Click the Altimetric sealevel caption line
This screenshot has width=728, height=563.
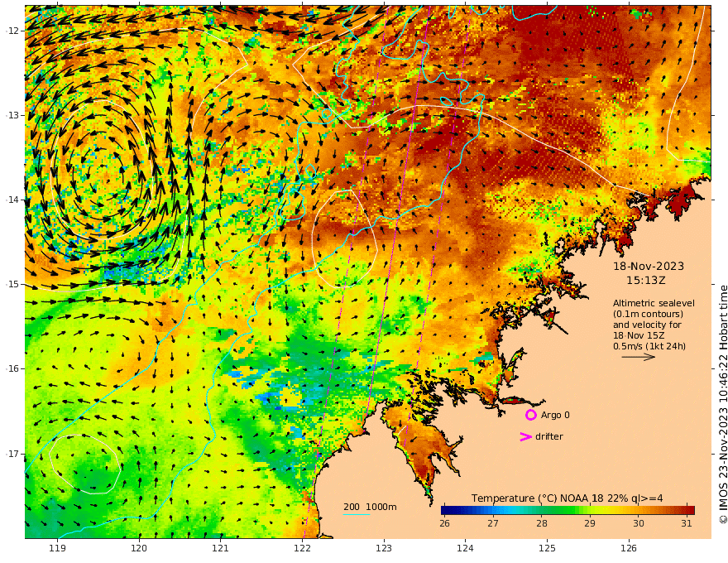[x=654, y=303]
